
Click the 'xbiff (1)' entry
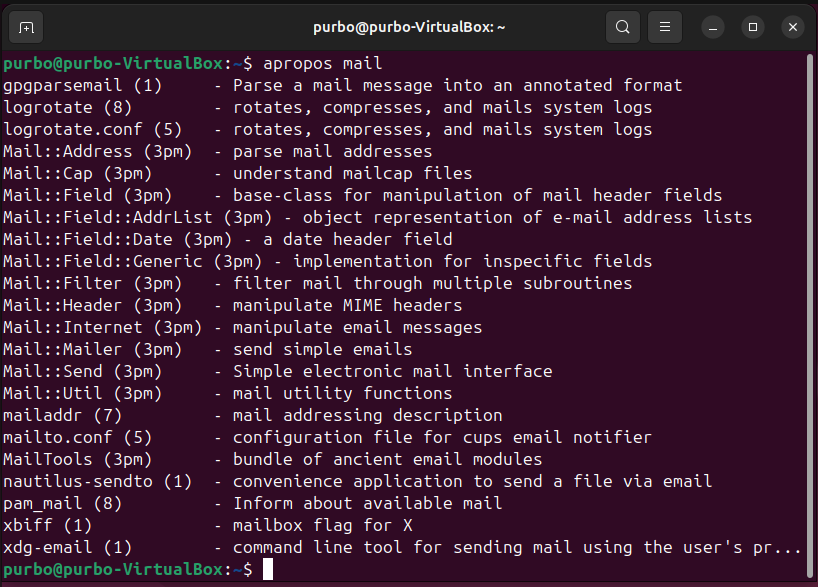(47, 525)
